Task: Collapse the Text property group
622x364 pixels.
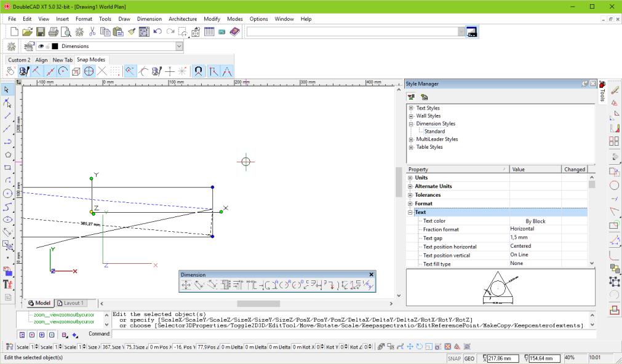Action: tap(410, 213)
